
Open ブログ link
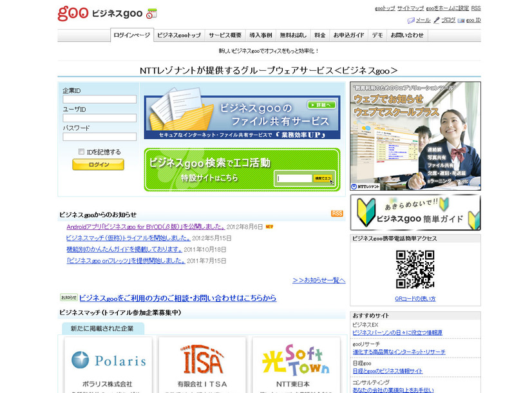point(448,21)
